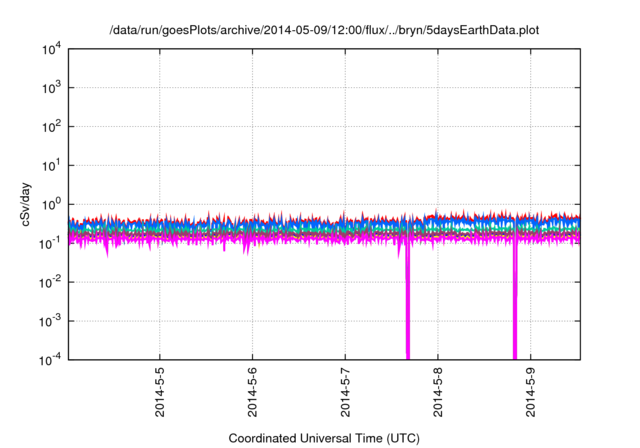The image size is (640, 448).
Task: Click the 2014-5-6 date tick label
Action: pos(253,392)
